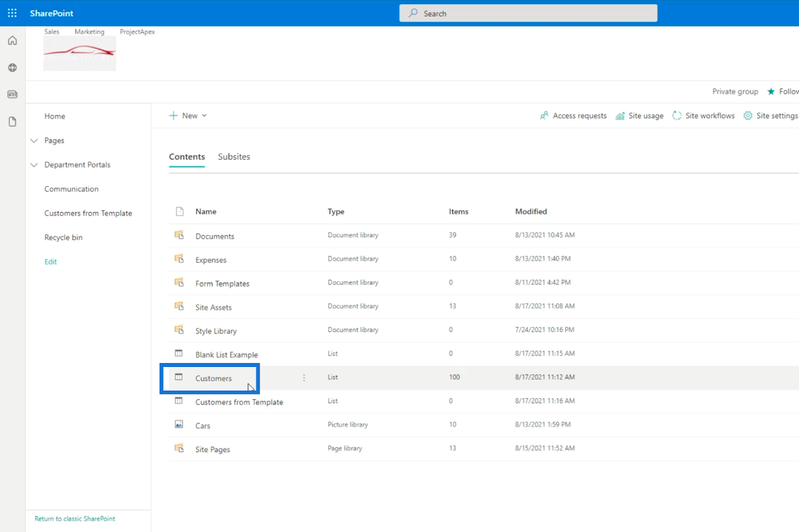Open the My files page icon in left rail
The width and height of the screenshot is (799, 532).
click(x=12, y=121)
